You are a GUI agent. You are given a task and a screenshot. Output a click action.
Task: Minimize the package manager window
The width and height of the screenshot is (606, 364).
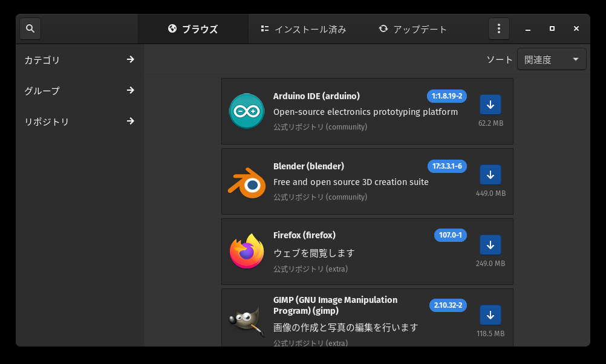pyautogui.click(x=527, y=29)
